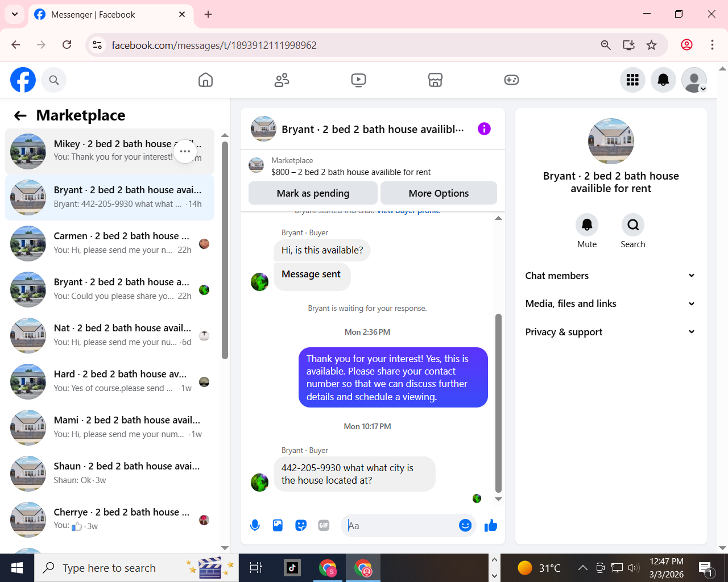728x582 pixels.
Task: Expand the Privacy & support section
Action: [x=611, y=332]
